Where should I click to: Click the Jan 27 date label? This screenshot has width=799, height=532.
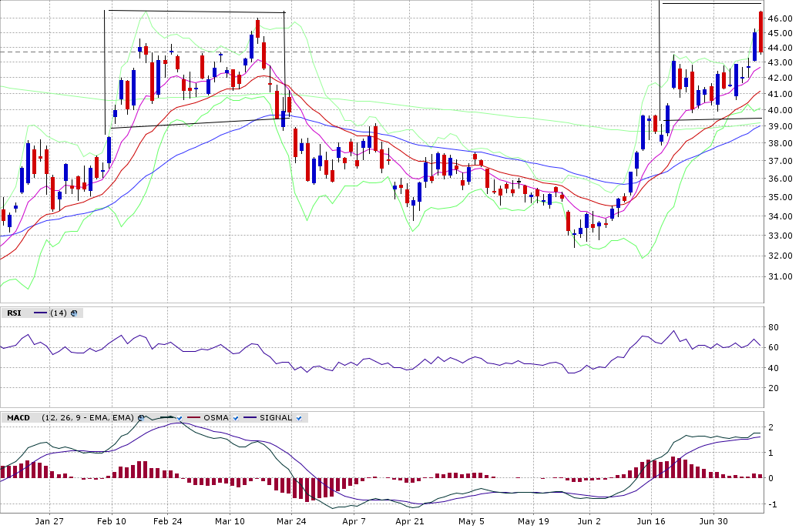click(x=49, y=521)
